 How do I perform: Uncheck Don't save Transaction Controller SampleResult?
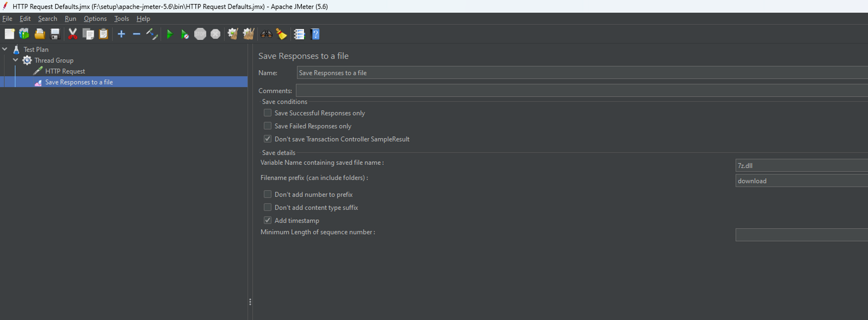(x=268, y=139)
